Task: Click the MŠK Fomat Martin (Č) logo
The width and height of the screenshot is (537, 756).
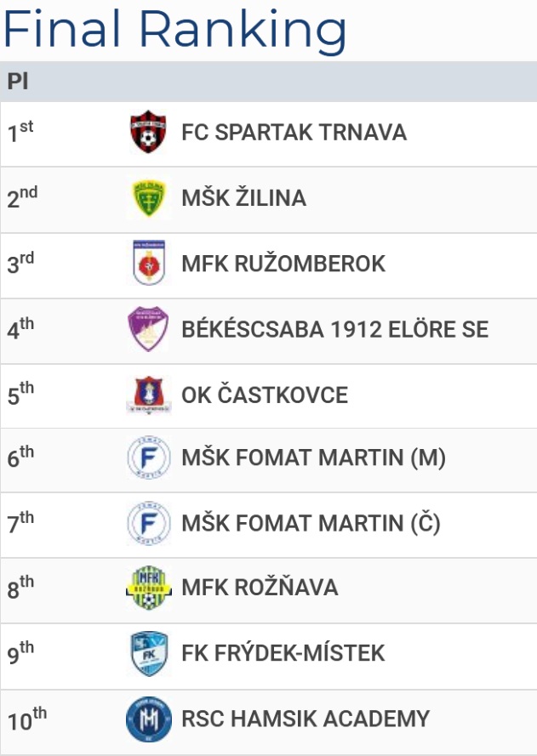Action: pyautogui.click(x=149, y=523)
